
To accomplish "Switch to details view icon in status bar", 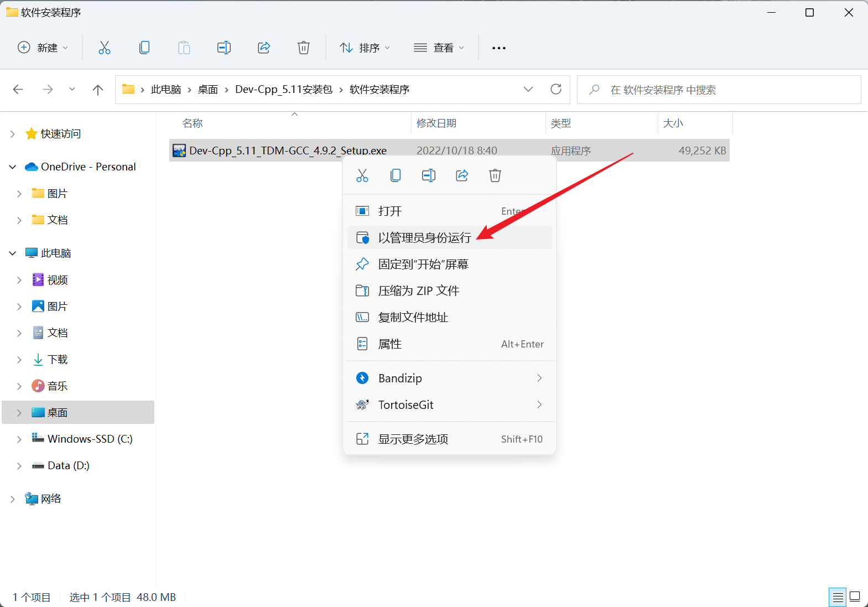I will click(x=838, y=597).
